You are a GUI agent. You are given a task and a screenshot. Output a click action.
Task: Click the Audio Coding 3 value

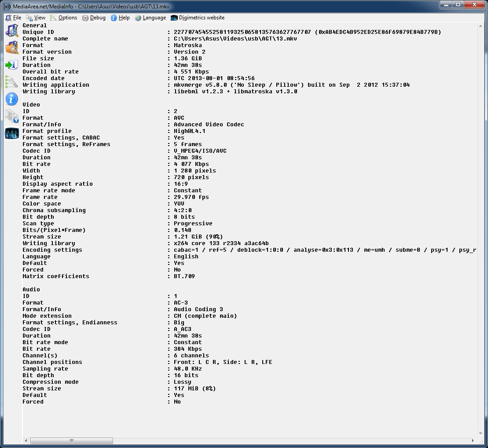coord(198,309)
